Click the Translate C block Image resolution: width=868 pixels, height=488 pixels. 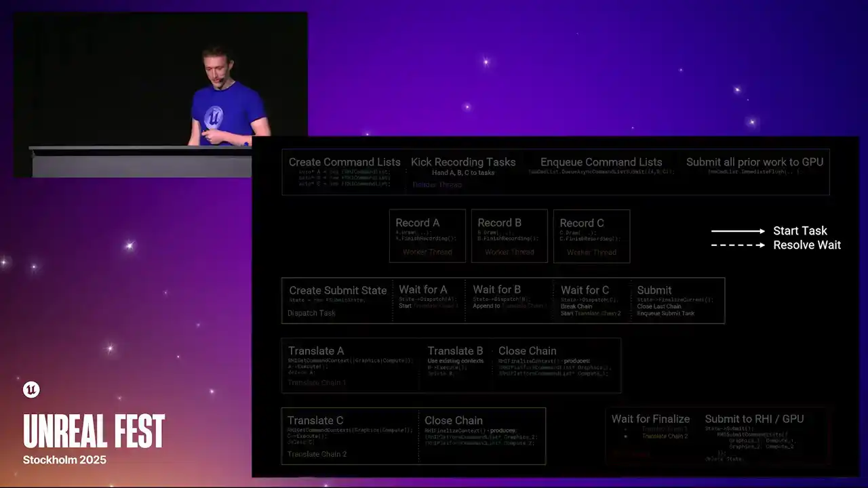[x=349, y=436]
